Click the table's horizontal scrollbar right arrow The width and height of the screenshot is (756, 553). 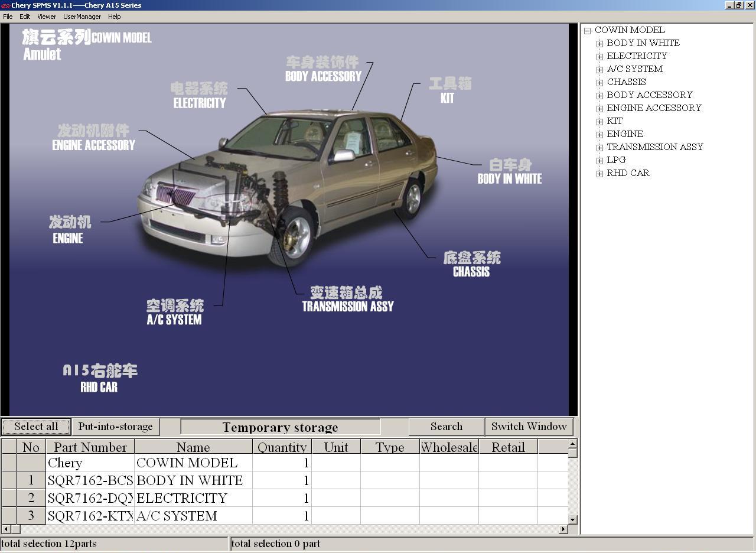pyautogui.click(x=563, y=529)
